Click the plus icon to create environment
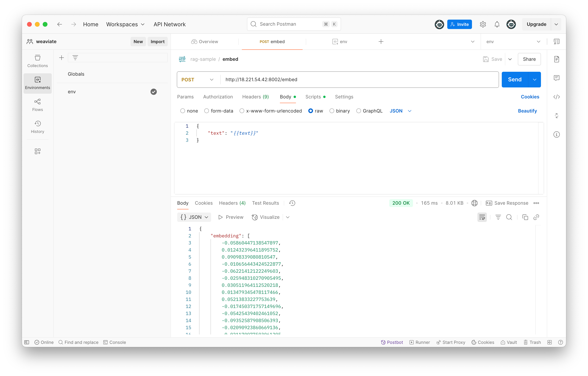The image size is (588, 376). pos(62,58)
